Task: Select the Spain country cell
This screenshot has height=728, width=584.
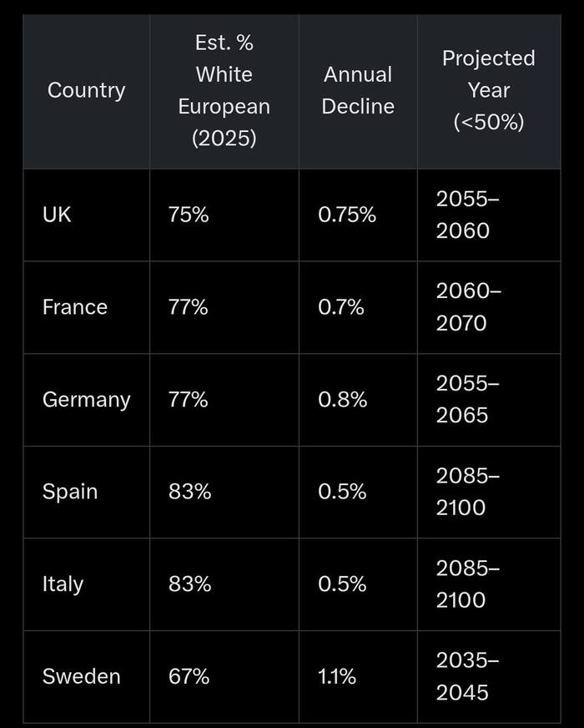Action: (70, 492)
